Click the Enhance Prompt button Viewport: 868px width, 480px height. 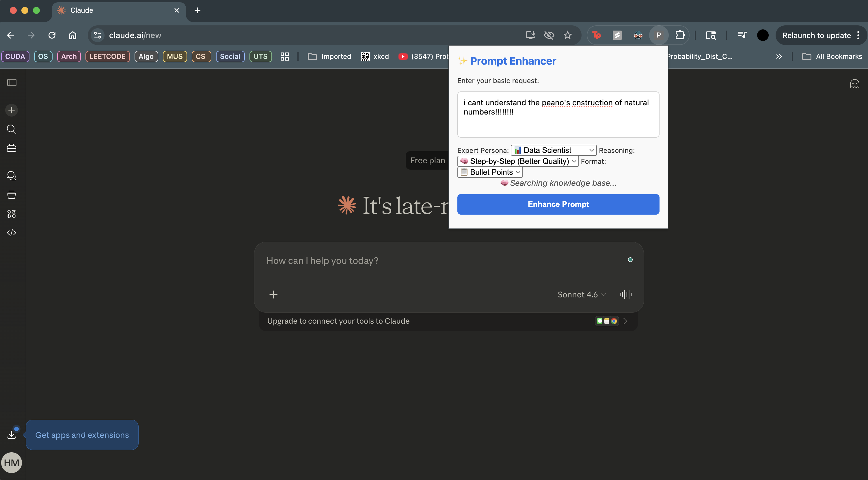tap(558, 204)
